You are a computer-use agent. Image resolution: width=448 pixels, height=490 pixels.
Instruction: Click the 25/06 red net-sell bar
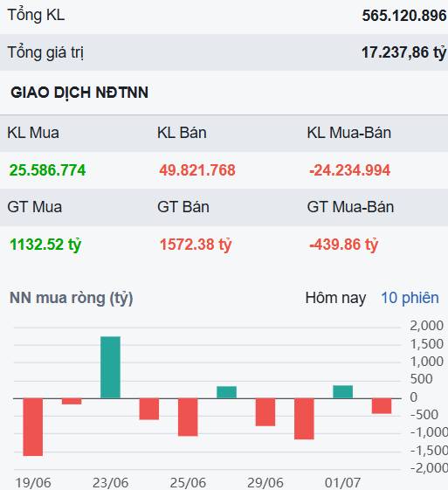[188, 417]
